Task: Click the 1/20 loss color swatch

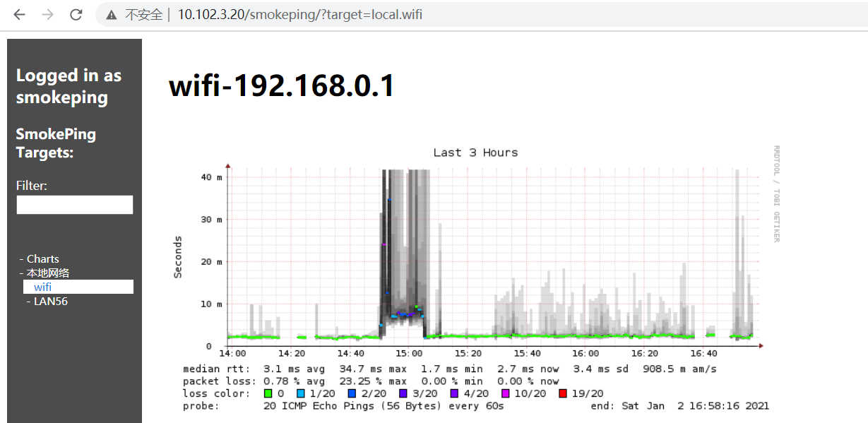Action: (x=302, y=393)
